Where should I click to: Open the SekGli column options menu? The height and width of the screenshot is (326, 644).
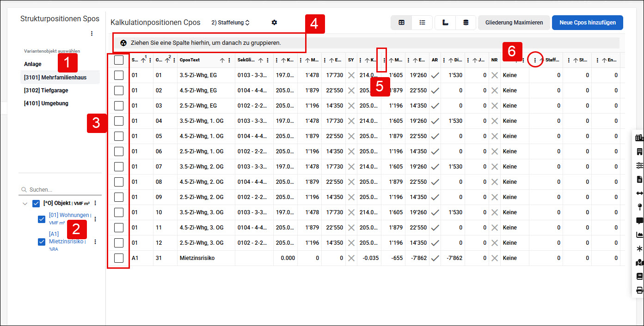click(268, 60)
